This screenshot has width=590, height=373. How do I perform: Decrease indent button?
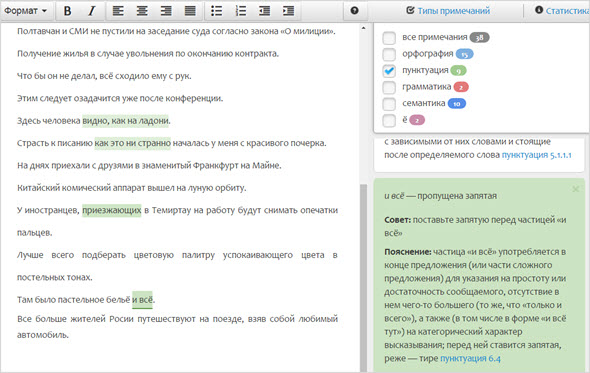265,11
